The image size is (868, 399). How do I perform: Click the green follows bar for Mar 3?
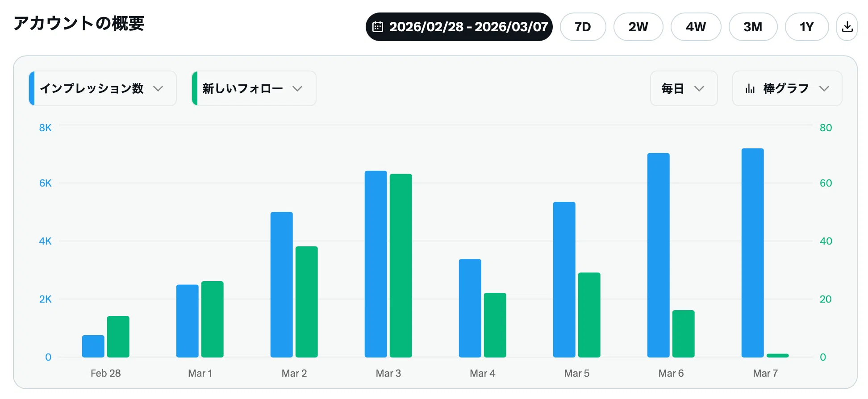[x=401, y=266]
